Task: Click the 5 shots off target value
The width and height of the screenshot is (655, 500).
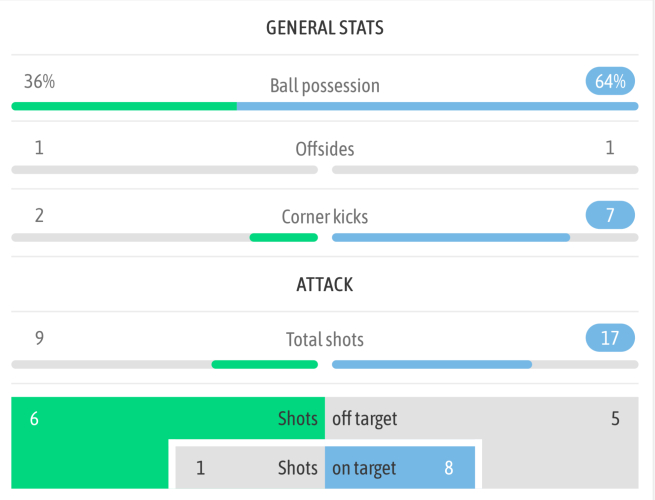Action: [615, 419]
